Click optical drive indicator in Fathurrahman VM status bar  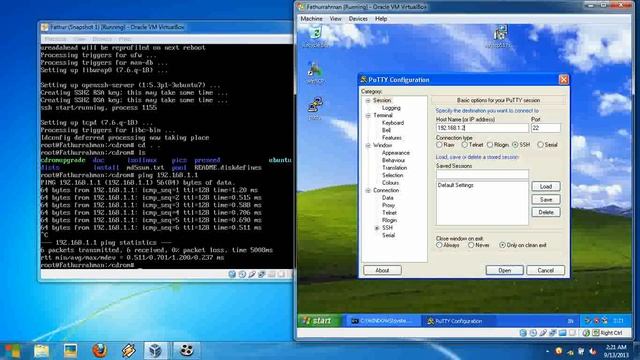click(x=533, y=333)
